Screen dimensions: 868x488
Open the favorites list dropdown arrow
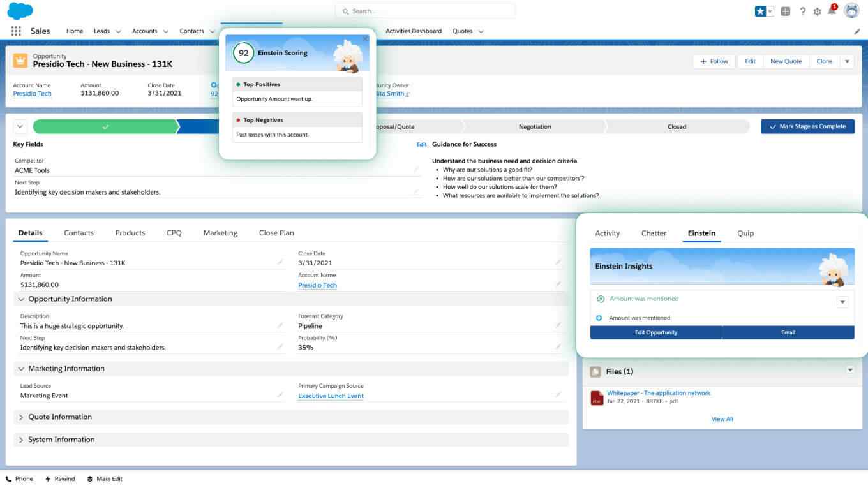(770, 11)
